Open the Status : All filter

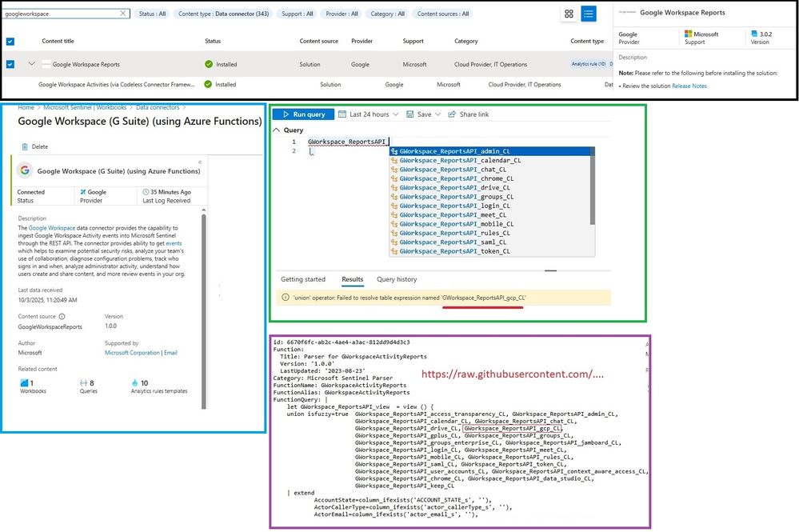tap(152, 14)
